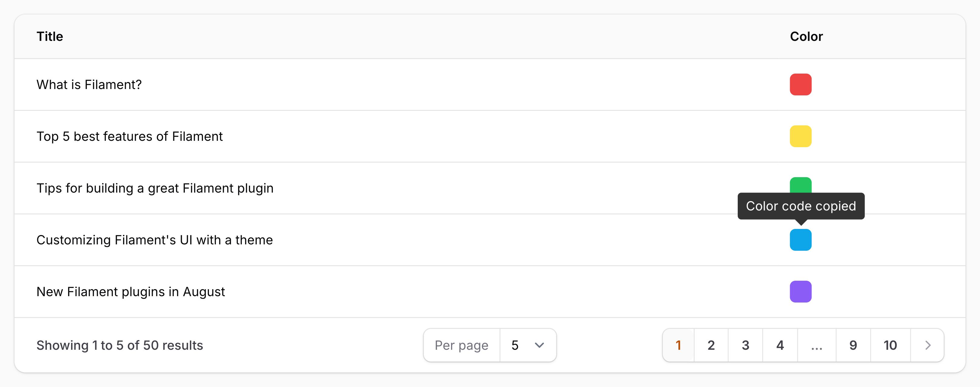980x387 pixels.
Task: Click the purple color swatch
Action: 800,291
